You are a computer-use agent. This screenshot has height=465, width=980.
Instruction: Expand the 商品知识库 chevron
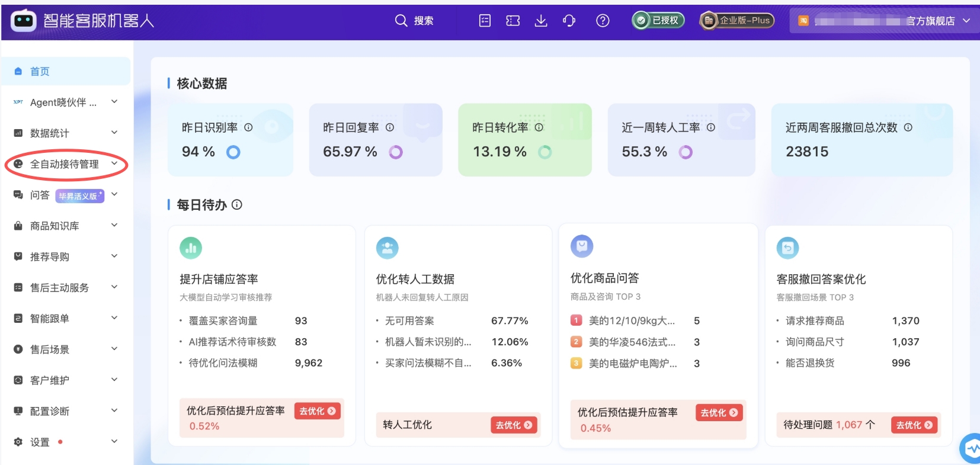coord(114,225)
